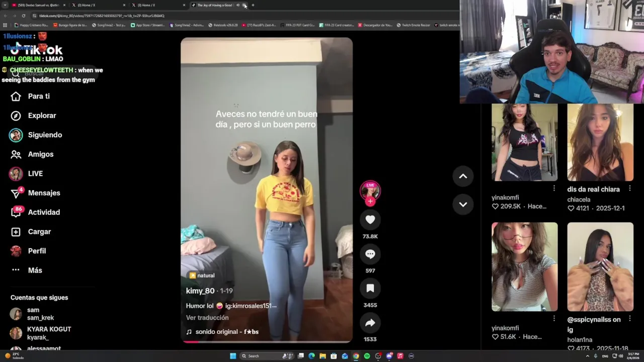Click Ver traducción under caption

(x=207, y=318)
